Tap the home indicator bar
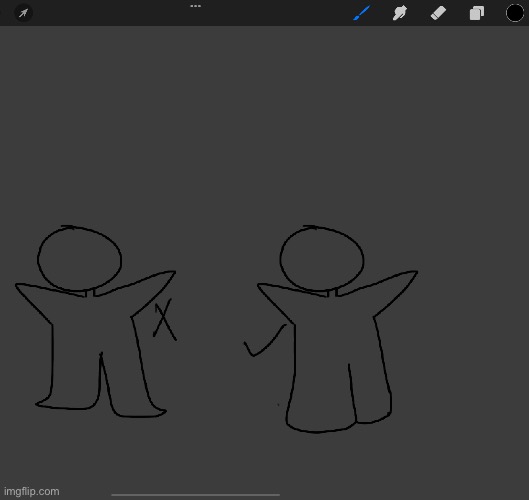Screen dimensions: 529x500 click(x=195, y=495)
